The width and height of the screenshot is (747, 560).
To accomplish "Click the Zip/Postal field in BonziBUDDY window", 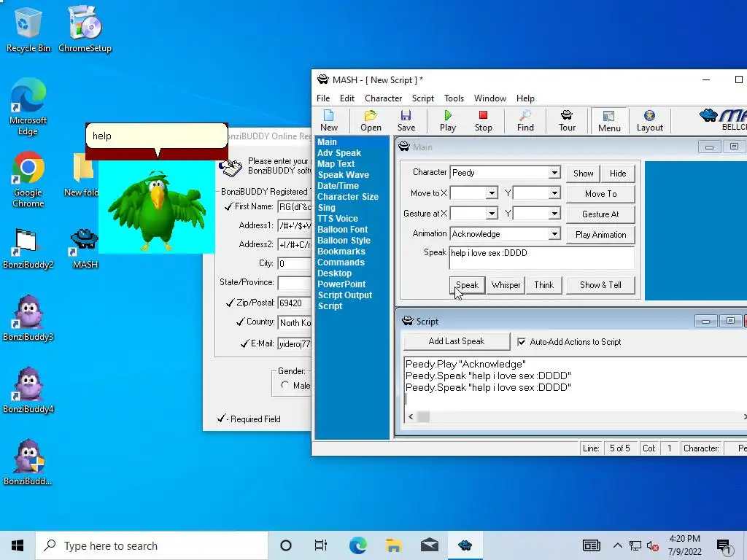I will point(295,303).
